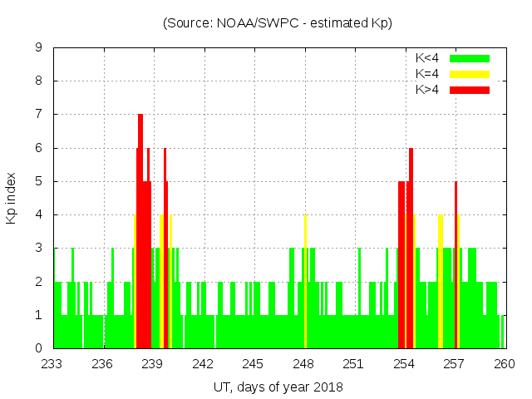Image resolution: width=532 pixels, height=399 pixels.
Task: Select the 260 tick label on x-axis
Action: [505, 363]
